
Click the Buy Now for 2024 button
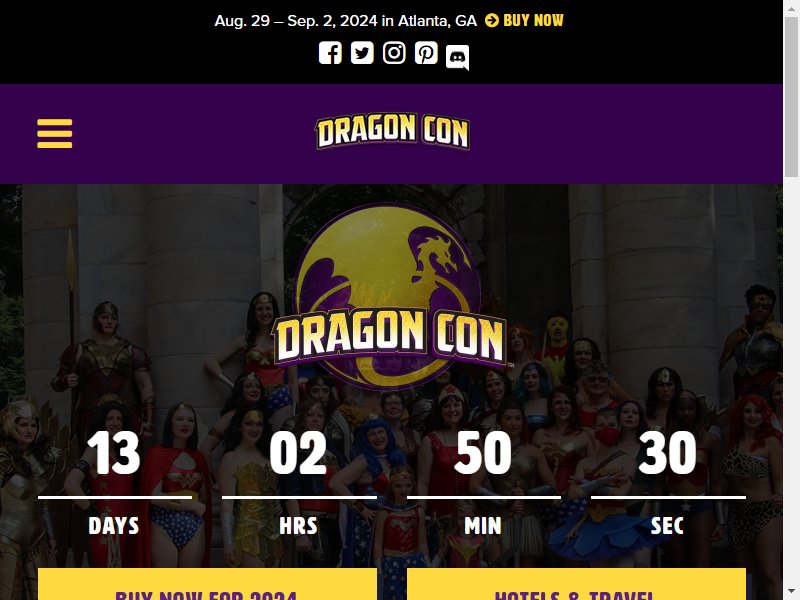(x=207, y=584)
